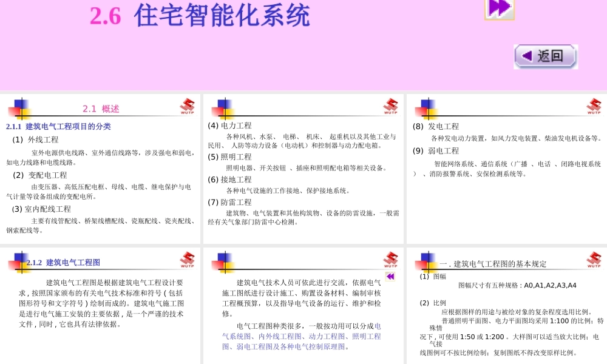Click the WUTP logo on the 电力工程 slide

(x=391, y=106)
